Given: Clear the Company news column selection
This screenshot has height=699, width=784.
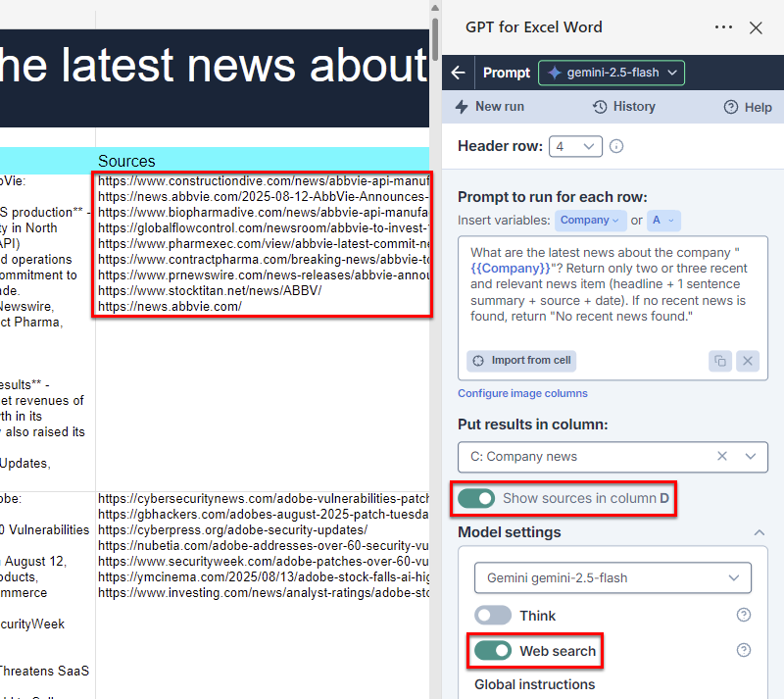Looking at the screenshot, I should tap(722, 456).
